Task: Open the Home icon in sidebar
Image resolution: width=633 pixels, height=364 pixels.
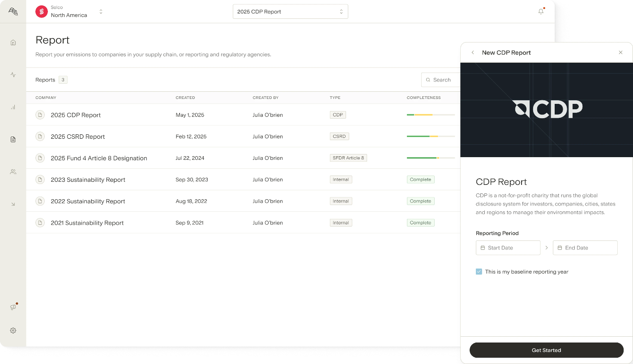Action: [x=13, y=43]
